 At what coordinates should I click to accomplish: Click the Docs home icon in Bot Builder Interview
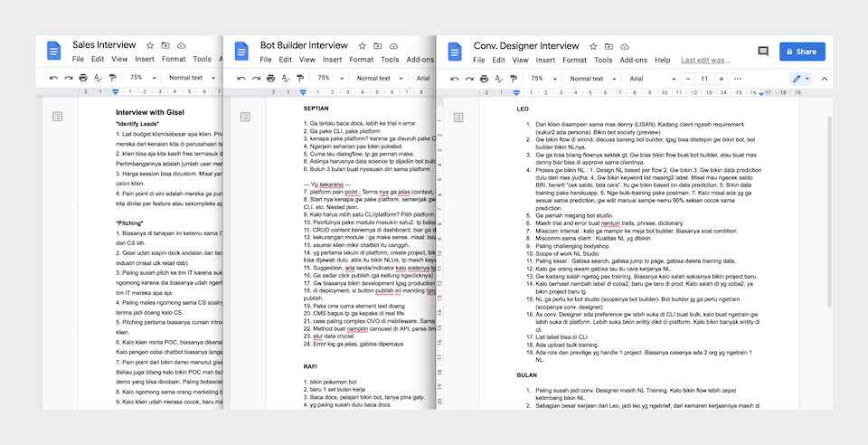241,51
